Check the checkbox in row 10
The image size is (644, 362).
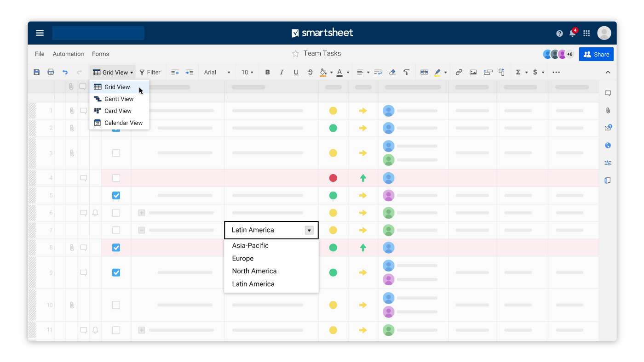click(x=116, y=305)
